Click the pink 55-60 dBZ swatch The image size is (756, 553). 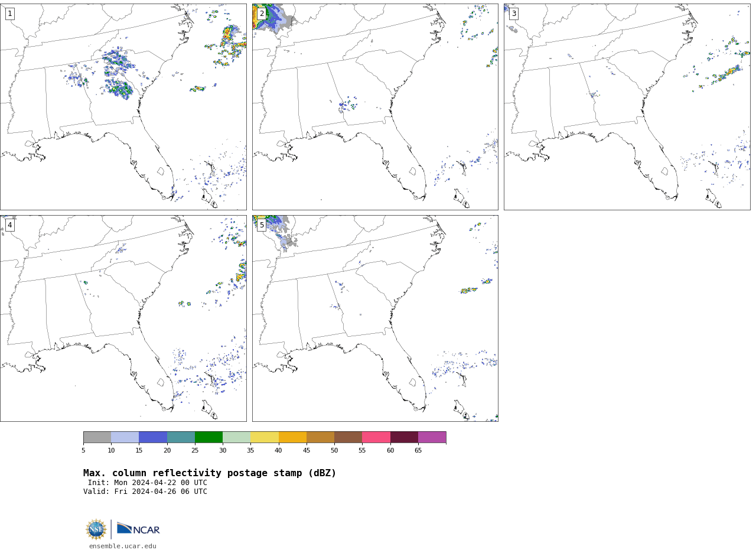point(376,437)
